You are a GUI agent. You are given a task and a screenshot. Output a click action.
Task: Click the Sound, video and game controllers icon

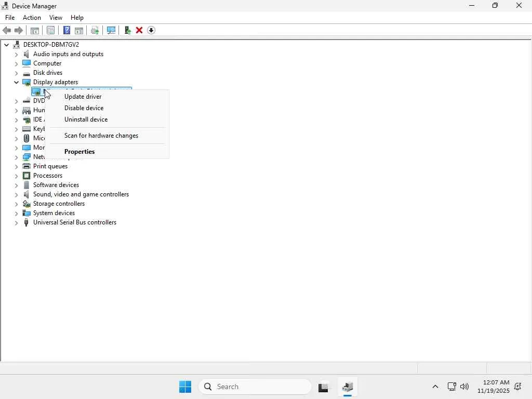26,194
